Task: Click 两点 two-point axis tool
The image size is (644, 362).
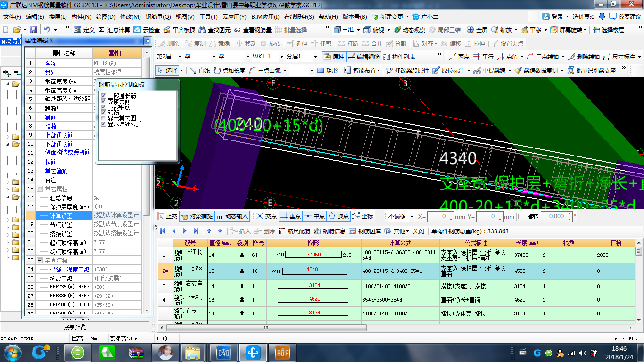Action: pyautogui.click(x=459, y=57)
